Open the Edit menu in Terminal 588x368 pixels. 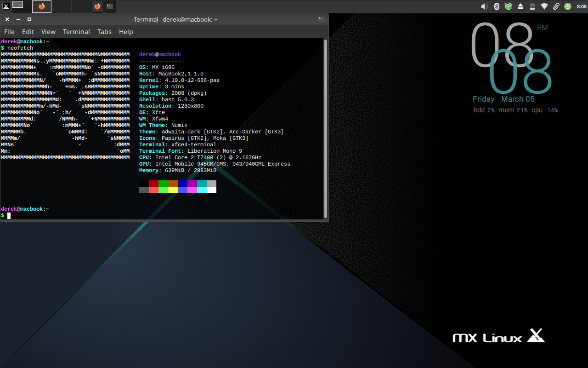coord(28,32)
